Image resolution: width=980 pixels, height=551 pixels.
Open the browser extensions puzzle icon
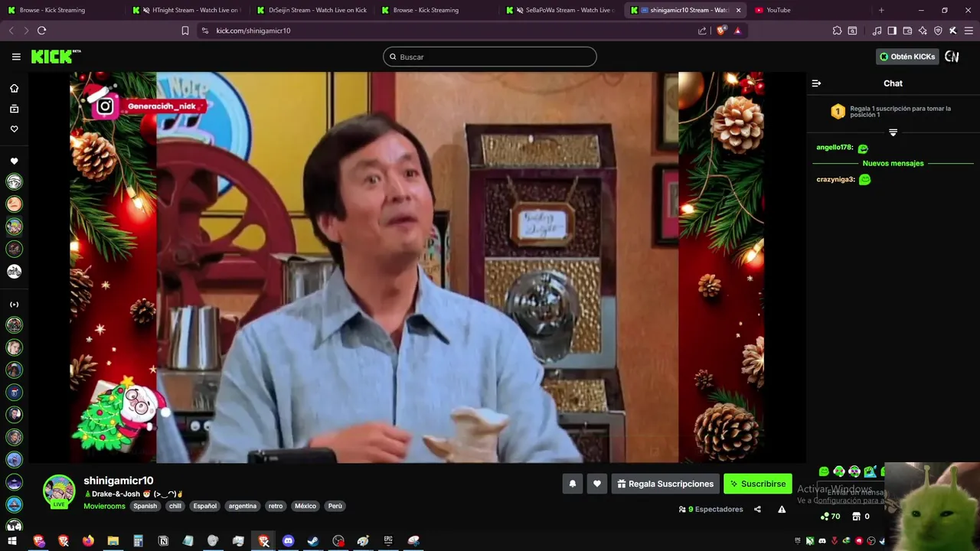point(837,31)
